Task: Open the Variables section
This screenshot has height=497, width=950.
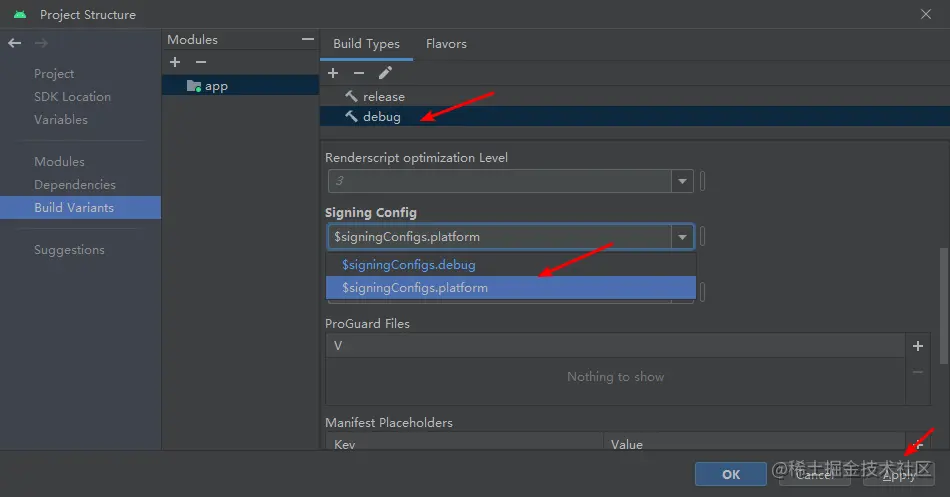Action: pos(61,119)
